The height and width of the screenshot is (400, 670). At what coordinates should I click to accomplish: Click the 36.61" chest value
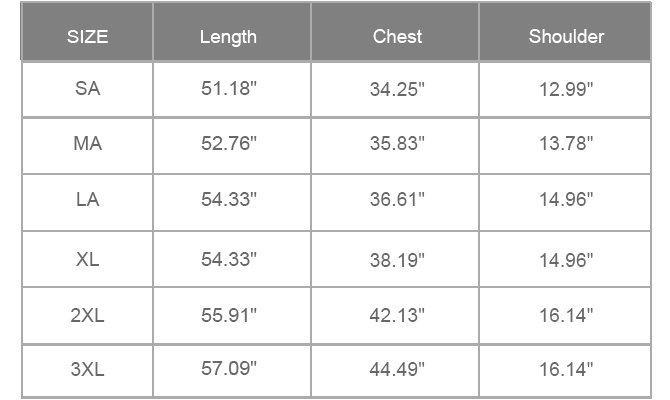point(397,200)
